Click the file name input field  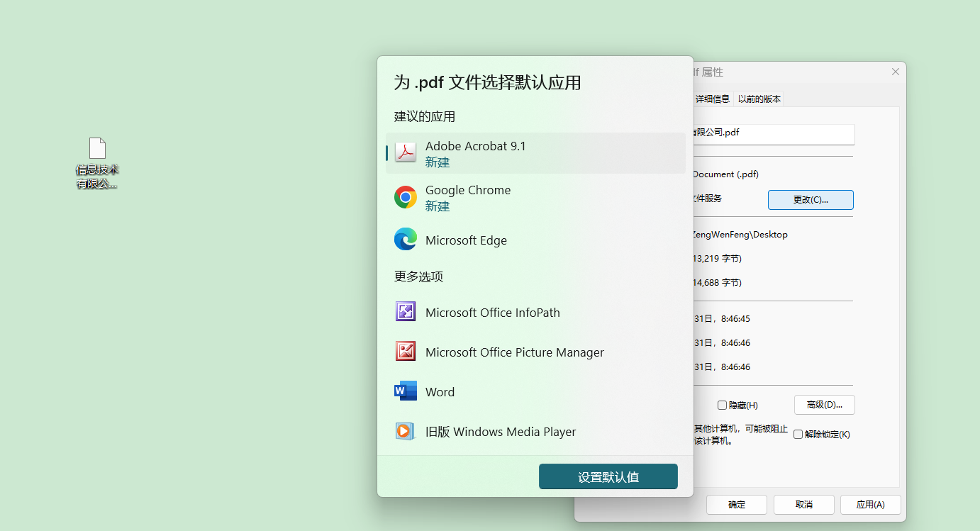pos(773,134)
